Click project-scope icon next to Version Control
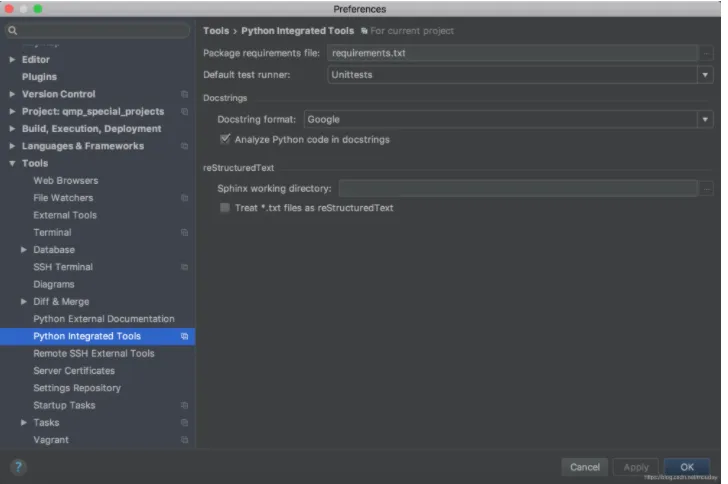This screenshot has height=484, width=728. click(184, 95)
